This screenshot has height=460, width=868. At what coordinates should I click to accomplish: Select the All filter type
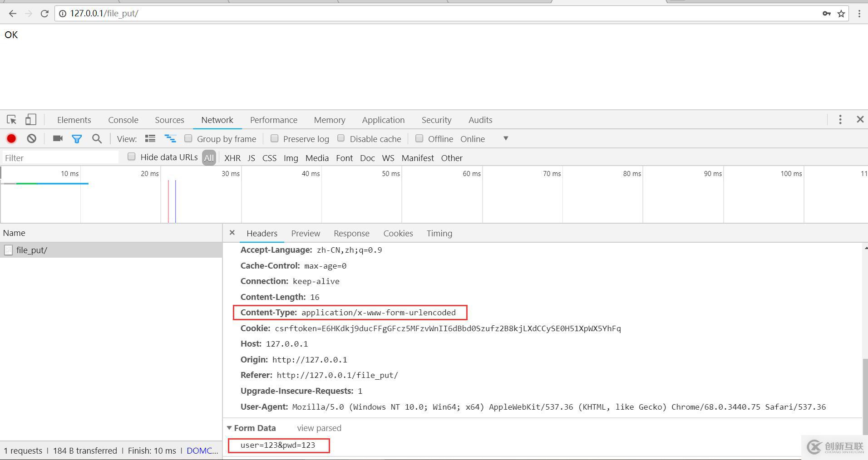pos(209,158)
